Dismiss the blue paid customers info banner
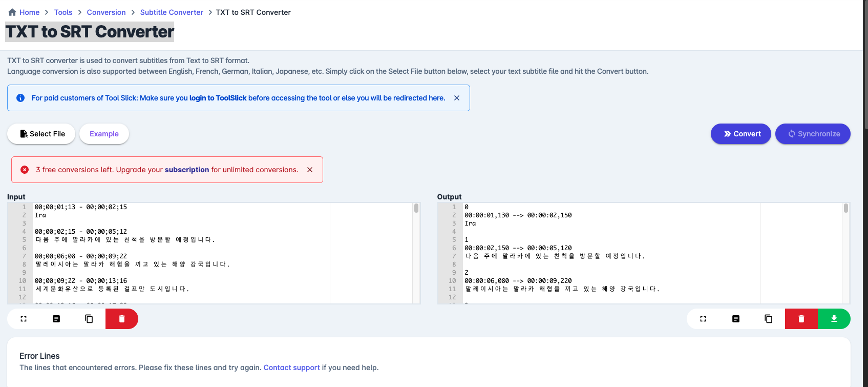Viewport: 868px width, 387px height. [x=457, y=98]
